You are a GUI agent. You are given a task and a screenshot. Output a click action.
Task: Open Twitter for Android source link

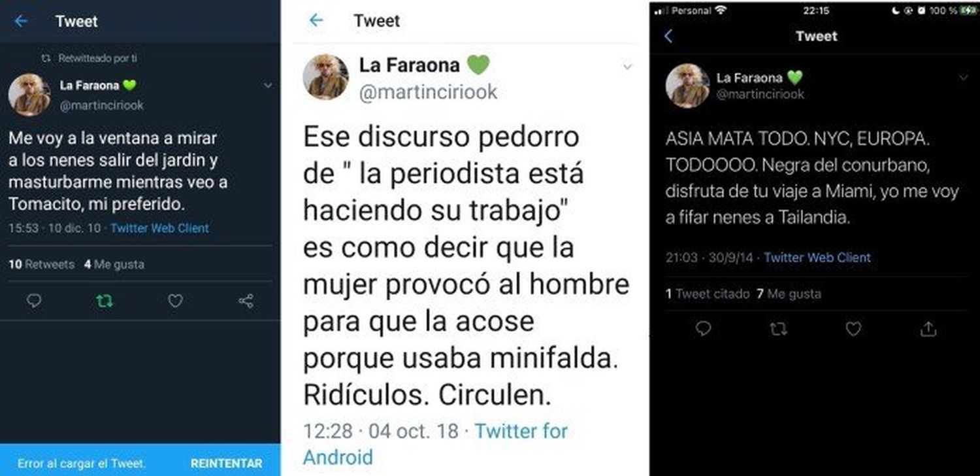436,443
